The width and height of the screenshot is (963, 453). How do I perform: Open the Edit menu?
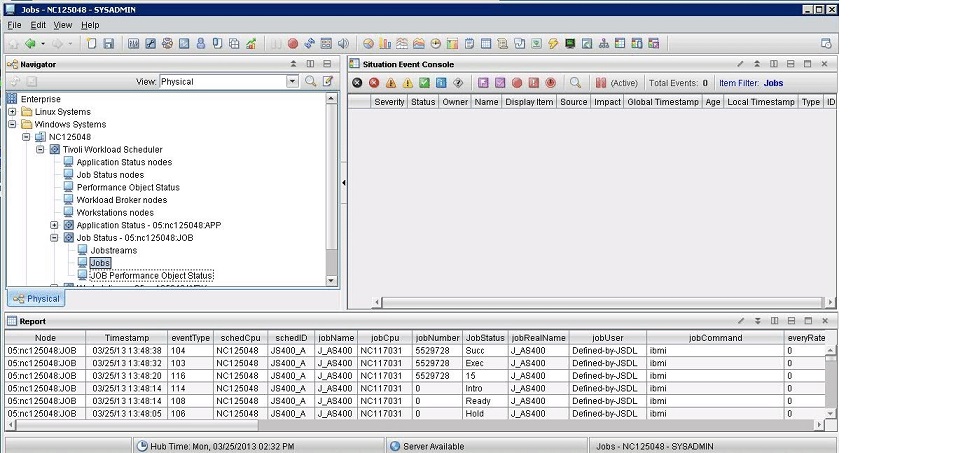point(38,25)
